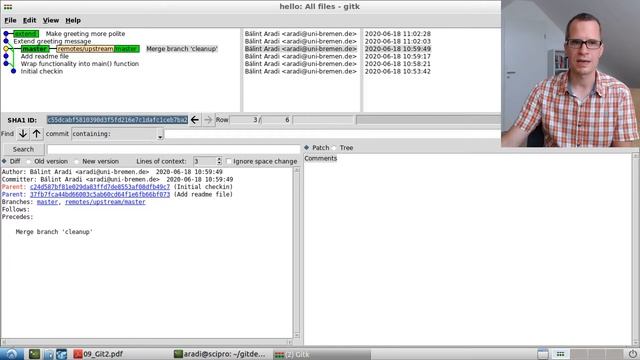640x360 pixels.
Task: Switch to 09_Git2.pdf taskbar window
Action: [x=98, y=354]
